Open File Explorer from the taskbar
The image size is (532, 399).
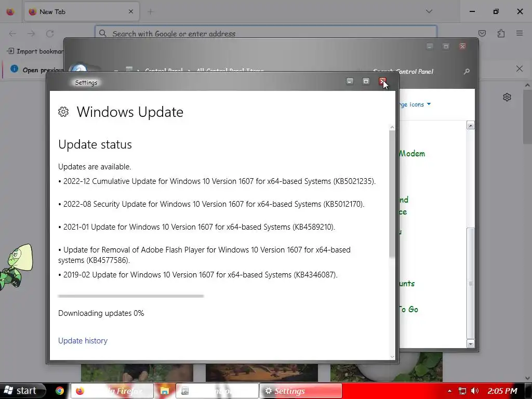[x=165, y=391]
